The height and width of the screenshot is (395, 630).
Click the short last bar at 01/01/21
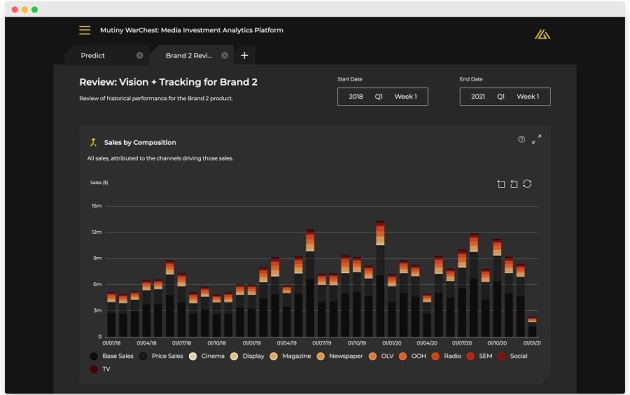click(532, 327)
